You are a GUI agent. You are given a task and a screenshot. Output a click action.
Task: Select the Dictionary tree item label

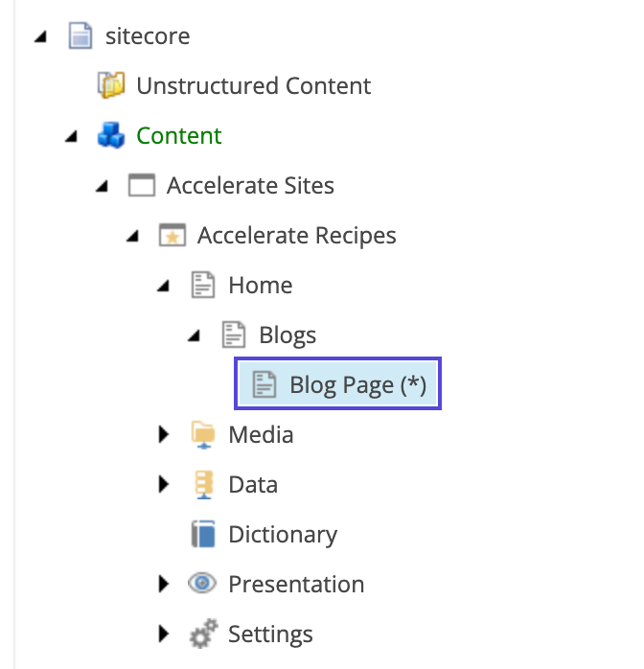coord(283,535)
